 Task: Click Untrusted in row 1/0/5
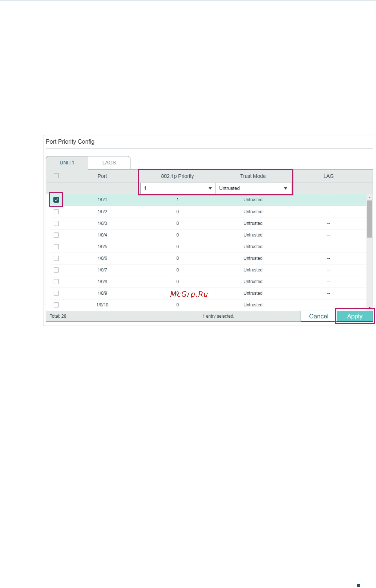tap(253, 246)
